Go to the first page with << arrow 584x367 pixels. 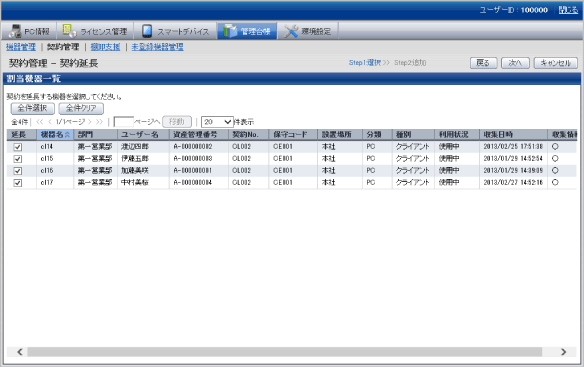coord(39,122)
